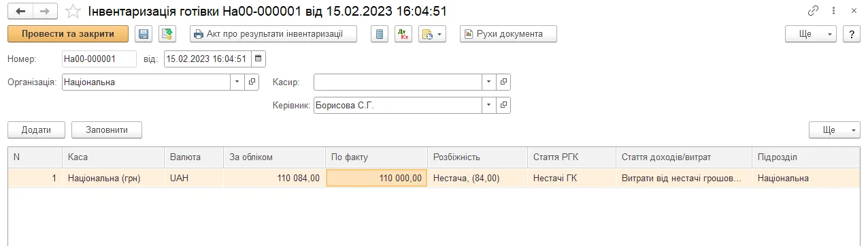Open calendar picker next to date field

(x=258, y=59)
